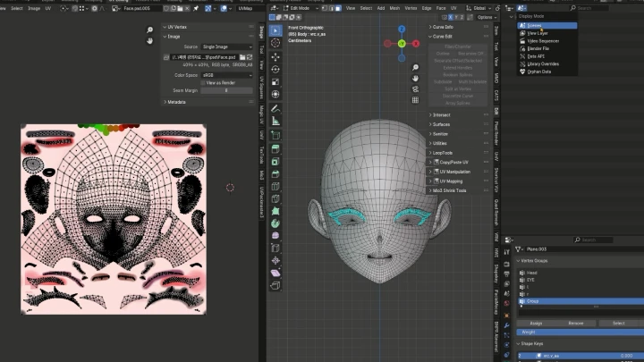Collapse the Vertex Groups panel
This screenshot has width=644, height=362.
tap(534, 261)
